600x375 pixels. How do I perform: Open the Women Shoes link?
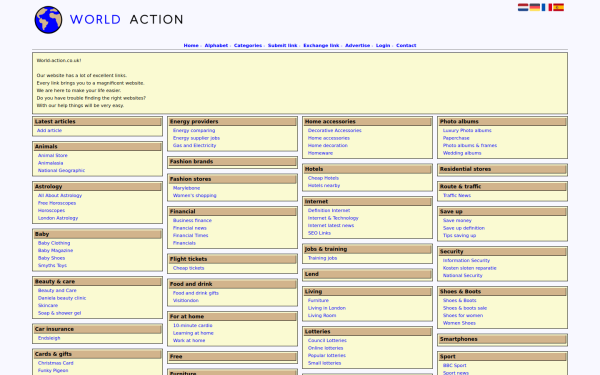[459, 323]
